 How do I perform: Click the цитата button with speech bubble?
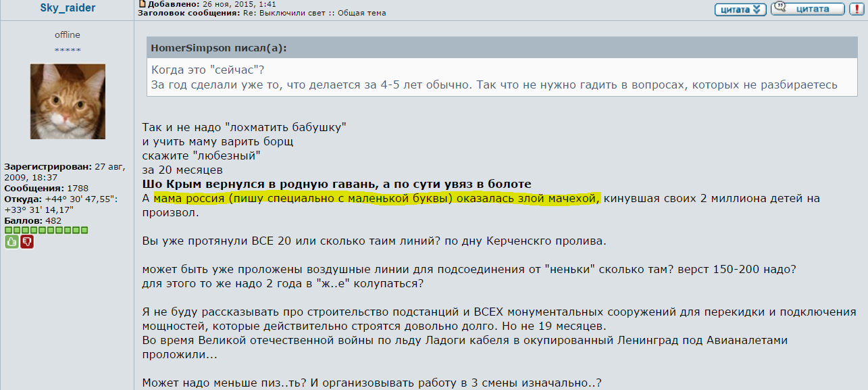[x=808, y=9]
